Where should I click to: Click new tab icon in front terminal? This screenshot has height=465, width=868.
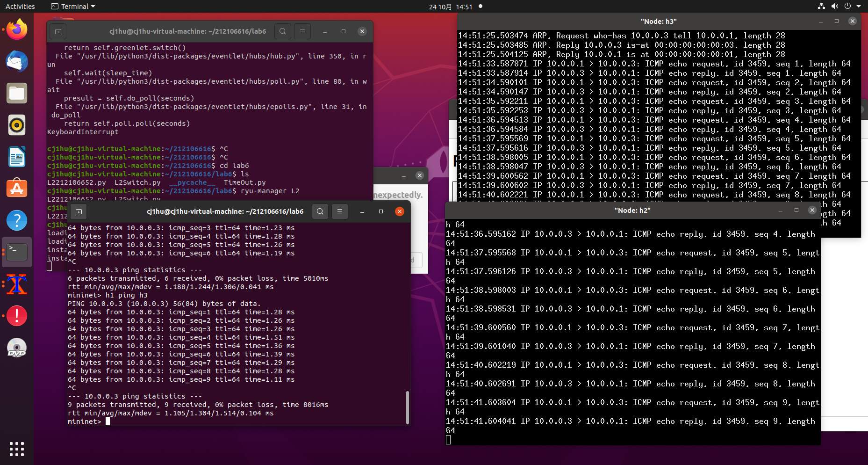click(x=79, y=212)
